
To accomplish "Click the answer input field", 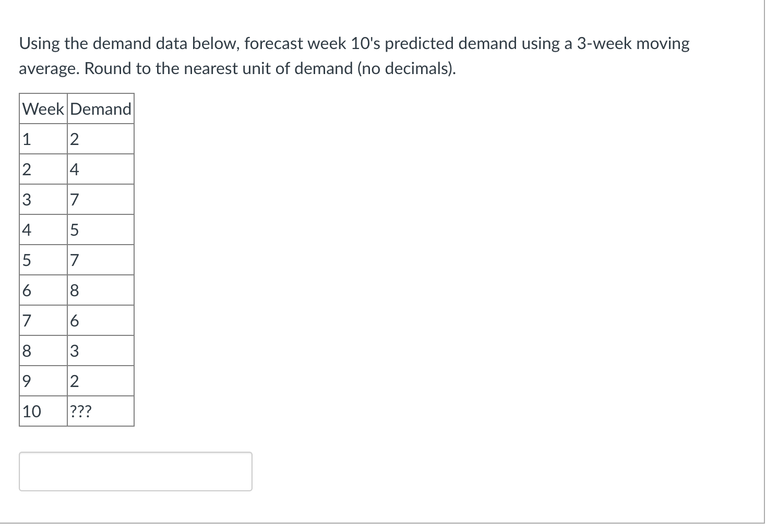I will click(x=135, y=471).
